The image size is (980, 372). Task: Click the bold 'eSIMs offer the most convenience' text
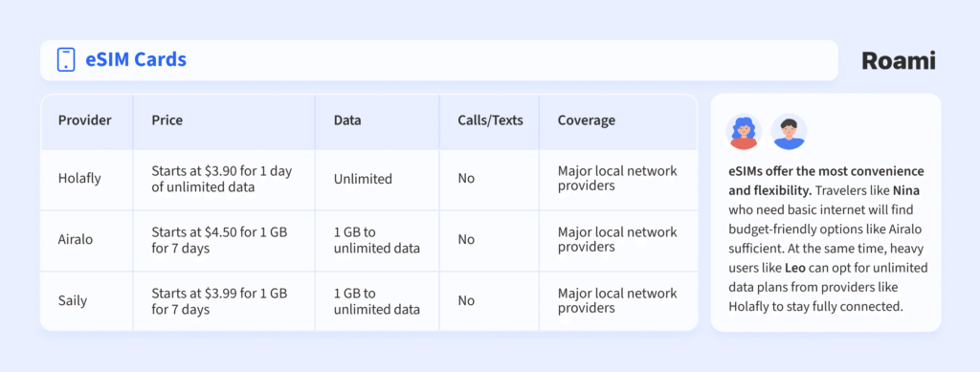pyautogui.click(x=826, y=171)
